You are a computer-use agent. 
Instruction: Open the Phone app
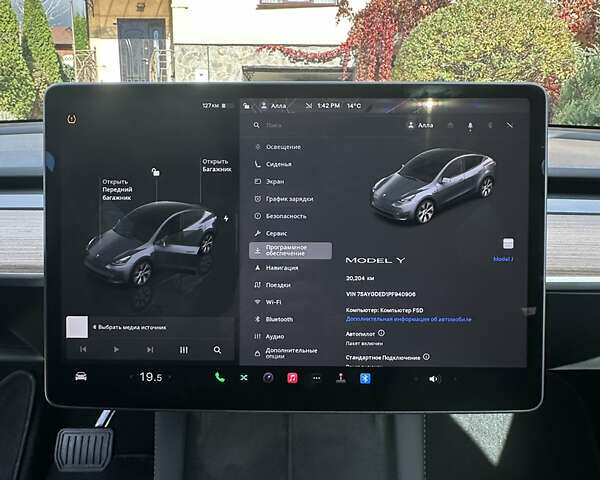coord(220,378)
